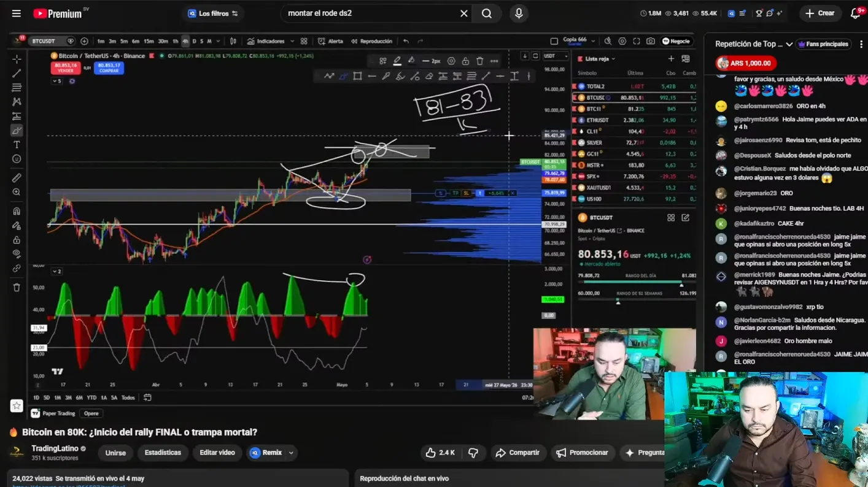Image resolution: width=868 pixels, height=487 pixels.
Task: Select the 15m timeframe
Action: click(x=149, y=41)
